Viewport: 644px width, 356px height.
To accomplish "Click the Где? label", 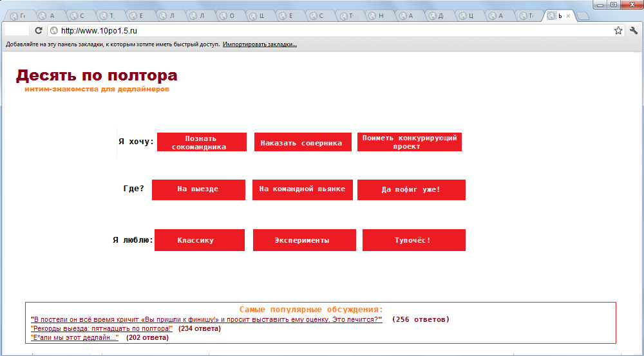I will coord(134,189).
